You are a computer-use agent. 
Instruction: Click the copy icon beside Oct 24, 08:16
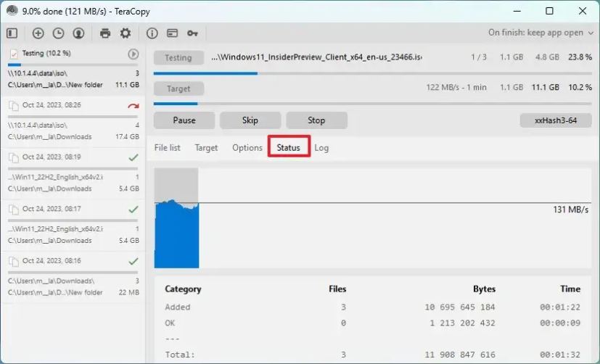click(x=14, y=262)
